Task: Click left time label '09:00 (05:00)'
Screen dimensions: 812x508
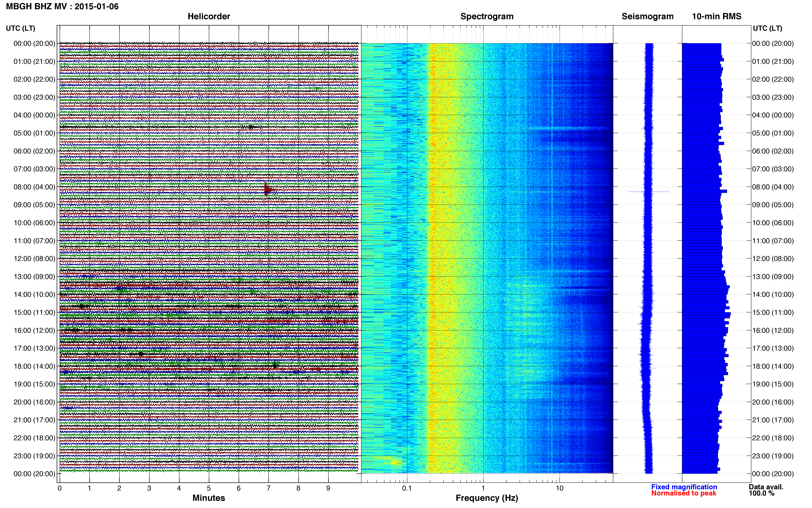Action: [34, 205]
